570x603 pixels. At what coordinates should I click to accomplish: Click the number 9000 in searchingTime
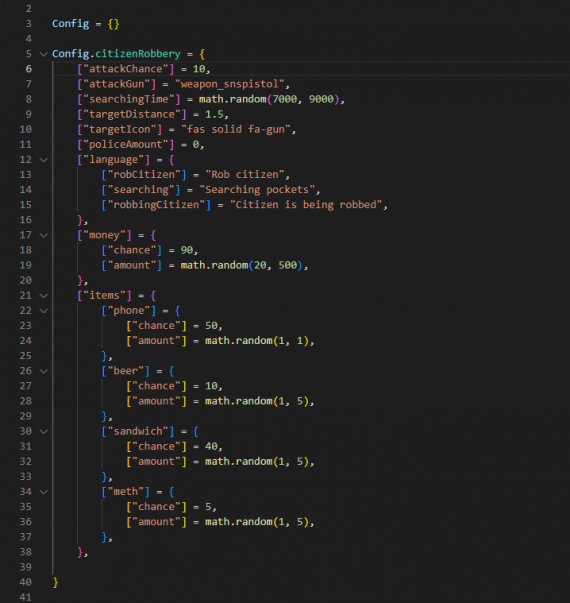click(321, 99)
